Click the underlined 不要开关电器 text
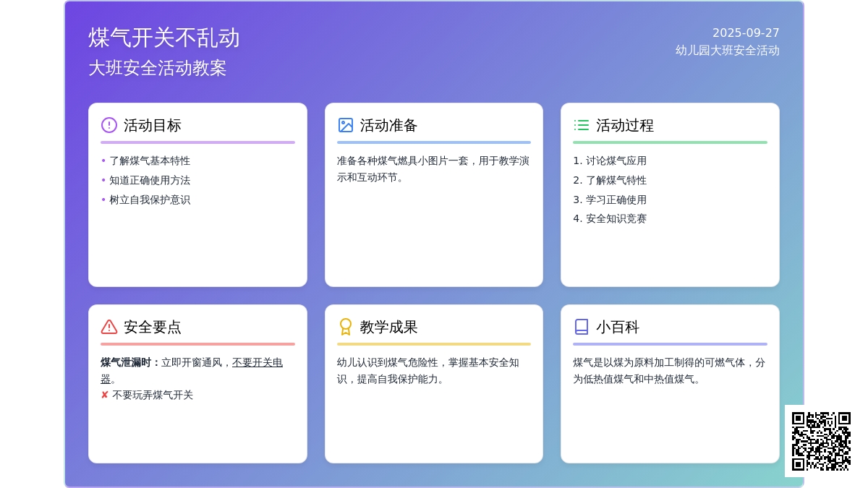This screenshot has width=868, height=488. (x=257, y=363)
